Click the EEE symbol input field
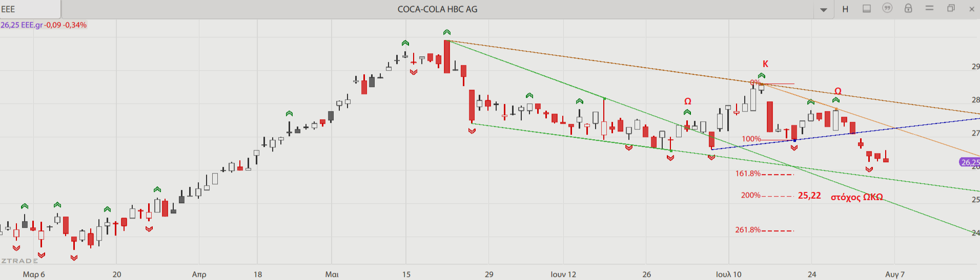The image size is (980, 280). 30,9
